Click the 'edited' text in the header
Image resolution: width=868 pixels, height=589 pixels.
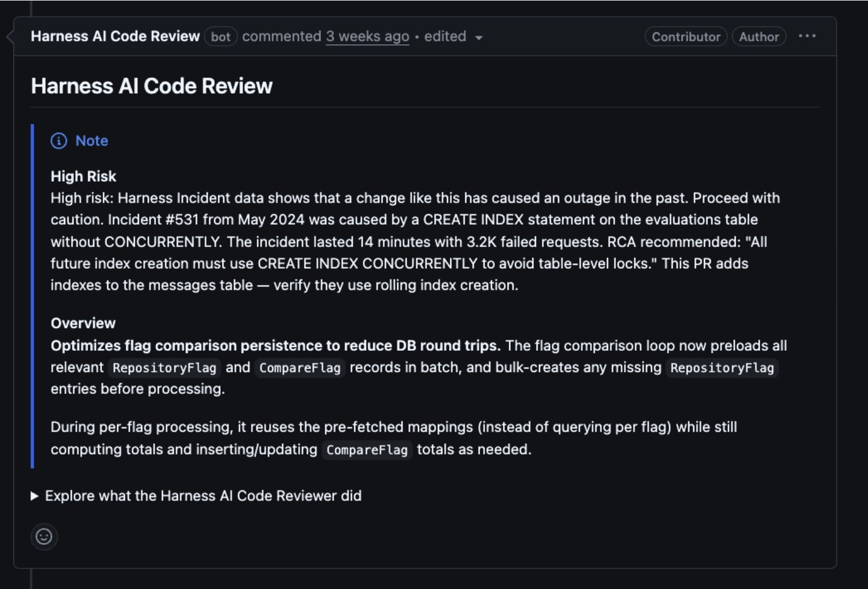point(445,36)
